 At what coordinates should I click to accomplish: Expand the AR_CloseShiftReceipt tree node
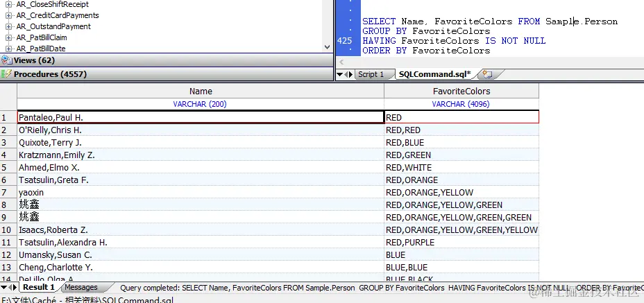pyautogui.click(x=8, y=5)
